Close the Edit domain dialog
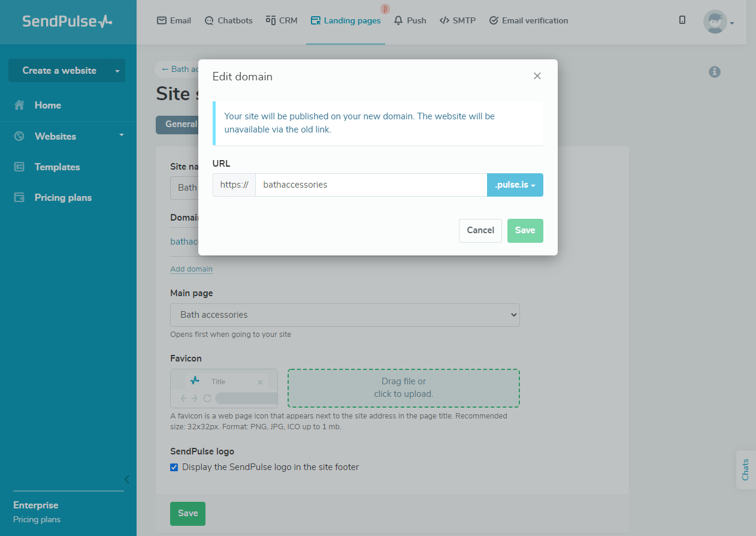 point(537,76)
